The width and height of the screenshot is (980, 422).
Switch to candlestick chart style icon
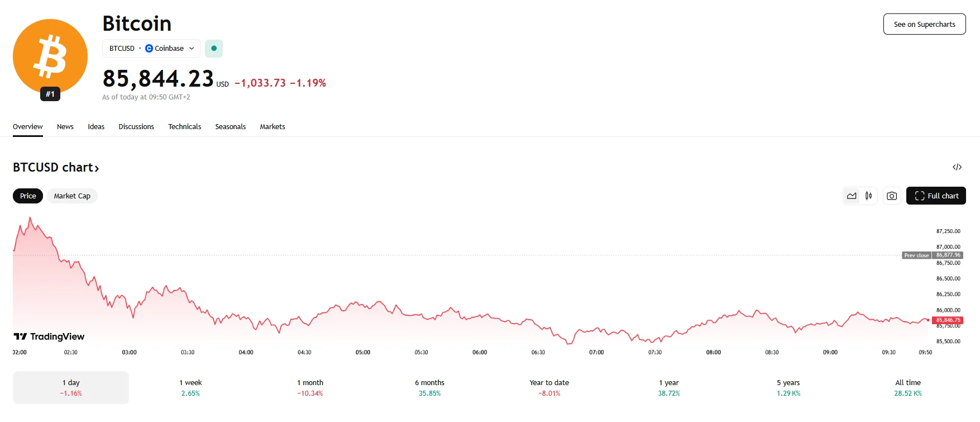(869, 196)
